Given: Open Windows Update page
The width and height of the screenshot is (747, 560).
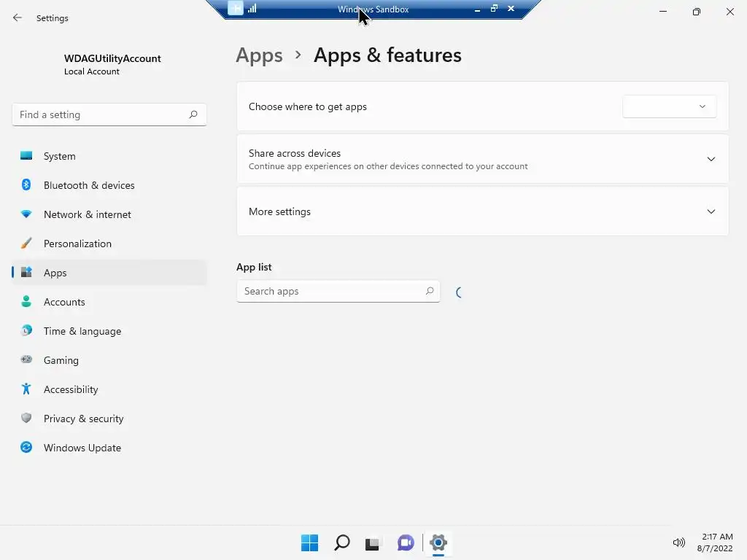Looking at the screenshot, I should pos(109,448).
